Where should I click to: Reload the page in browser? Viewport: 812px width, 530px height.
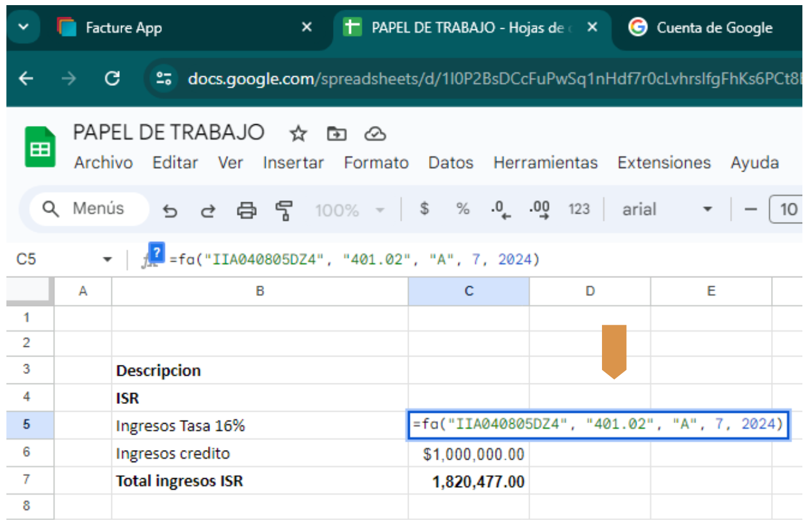[x=113, y=79]
